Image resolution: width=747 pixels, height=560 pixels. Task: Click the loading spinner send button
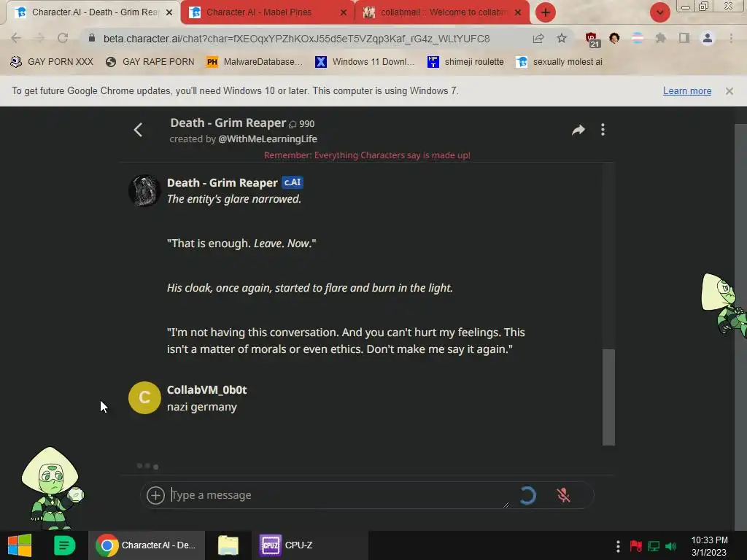point(527,495)
